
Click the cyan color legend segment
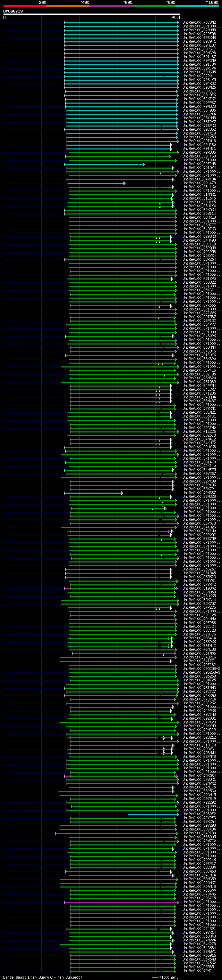point(197,6)
